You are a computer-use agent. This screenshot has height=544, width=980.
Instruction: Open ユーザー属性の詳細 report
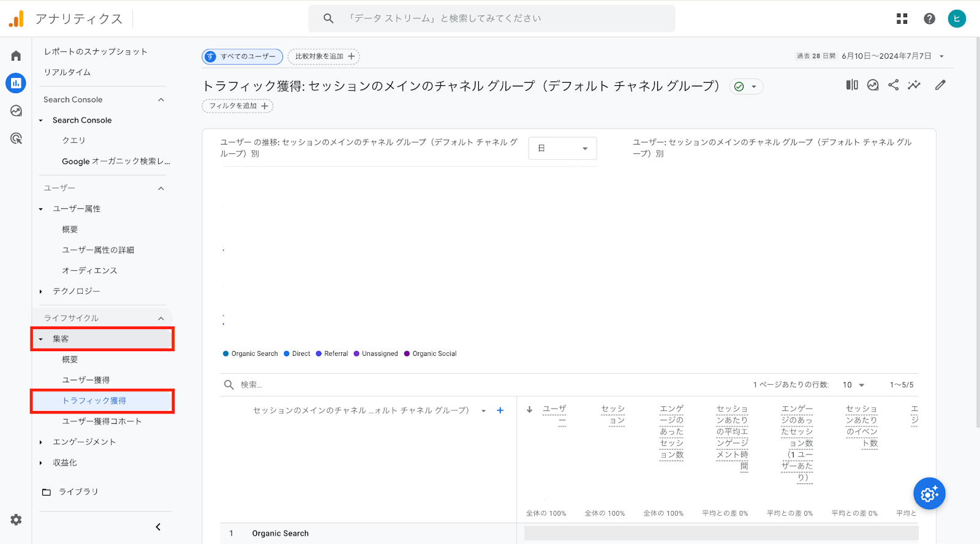click(x=98, y=250)
